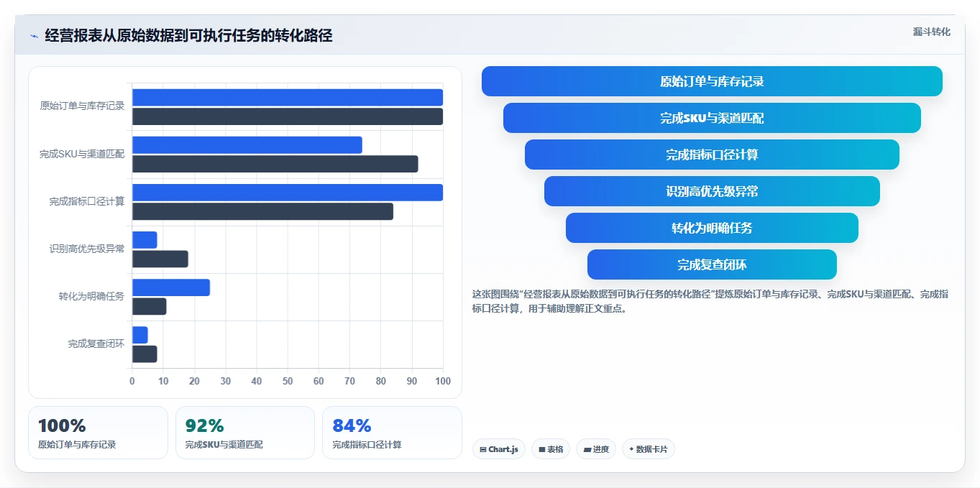Click the dark bar for 原始订单与库存记录
980x488 pixels.
click(x=288, y=116)
